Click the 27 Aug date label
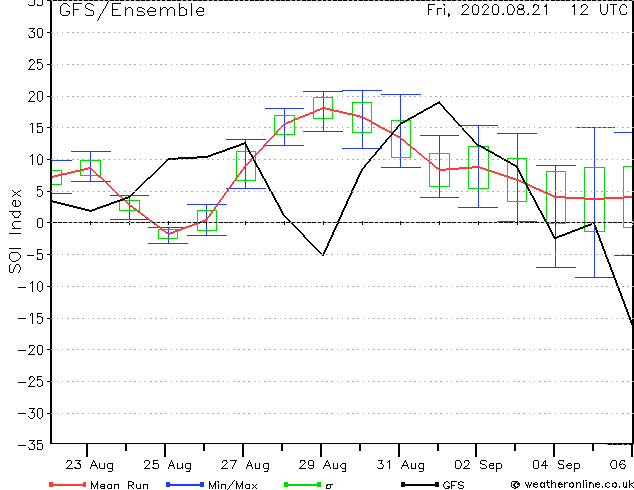This screenshot has width=634, height=490. (245, 465)
